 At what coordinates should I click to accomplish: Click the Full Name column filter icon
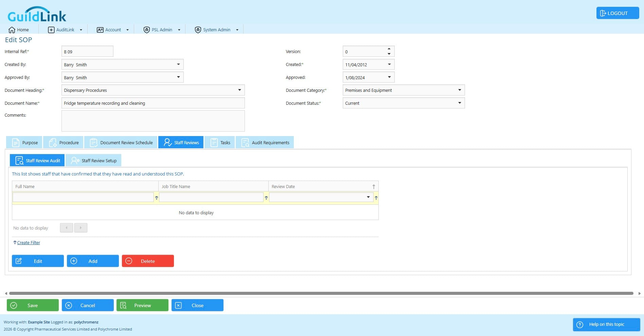157,198
